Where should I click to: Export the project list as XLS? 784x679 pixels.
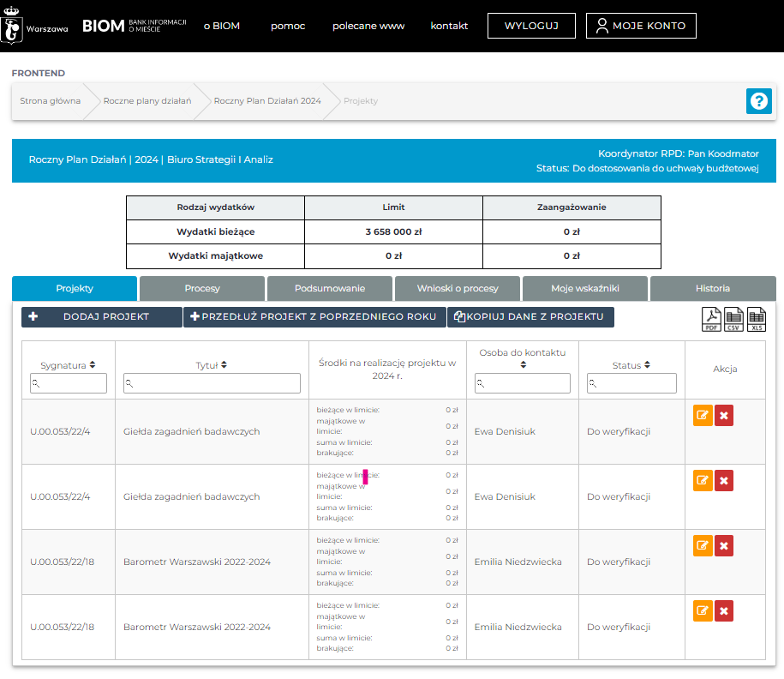coord(757,319)
